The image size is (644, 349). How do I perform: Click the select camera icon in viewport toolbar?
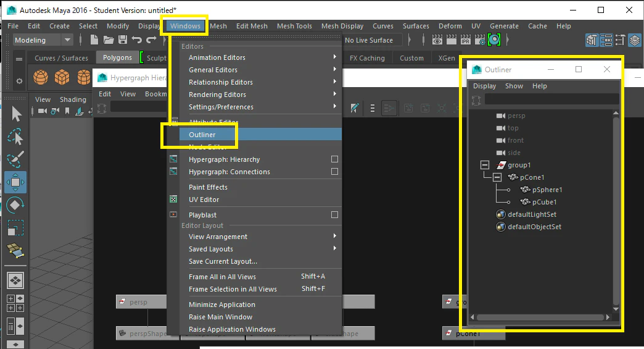(43, 111)
